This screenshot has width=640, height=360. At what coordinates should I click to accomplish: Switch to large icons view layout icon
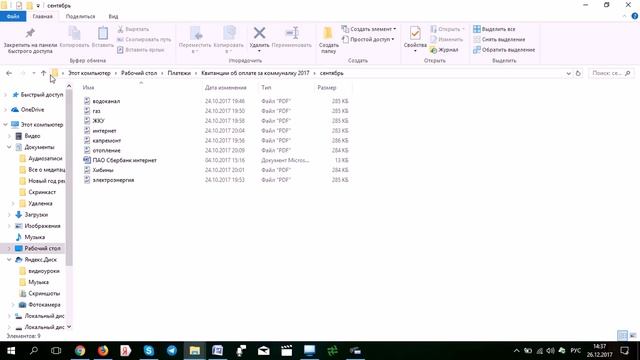click(633, 336)
